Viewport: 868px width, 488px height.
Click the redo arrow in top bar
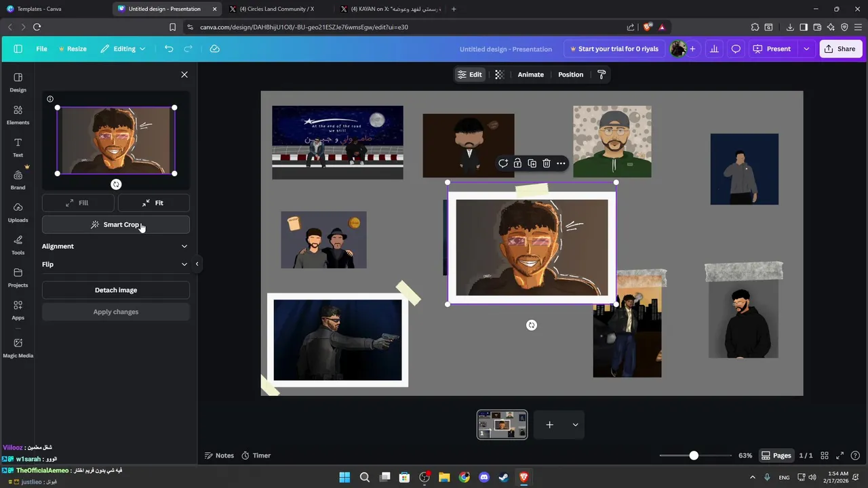tap(189, 49)
